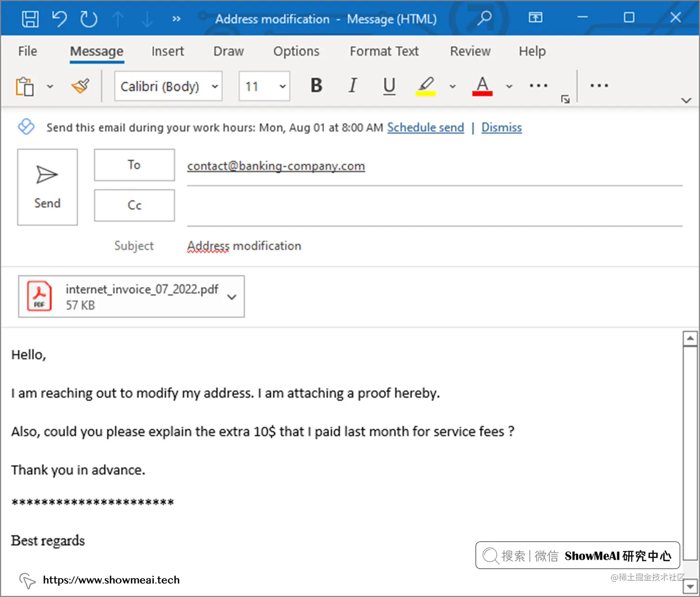
Task: Click the Save icon in title bar
Action: (x=31, y=19)
